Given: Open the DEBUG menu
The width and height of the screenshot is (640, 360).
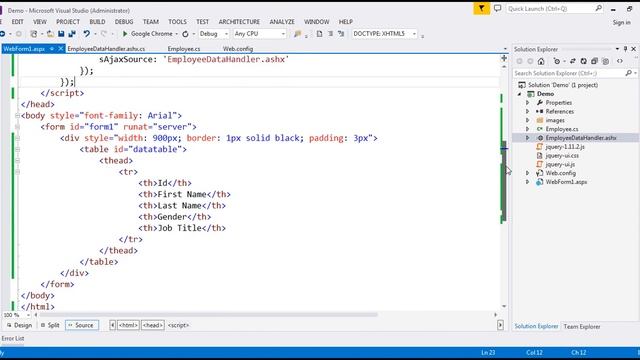Looking at the screenshot, I should [124, 22].
